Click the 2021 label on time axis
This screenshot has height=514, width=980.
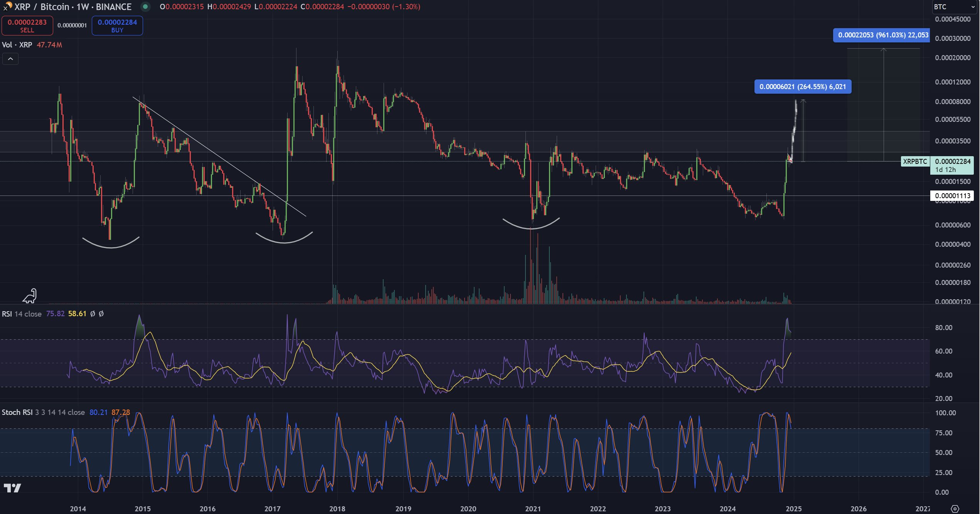pos(533,509)
